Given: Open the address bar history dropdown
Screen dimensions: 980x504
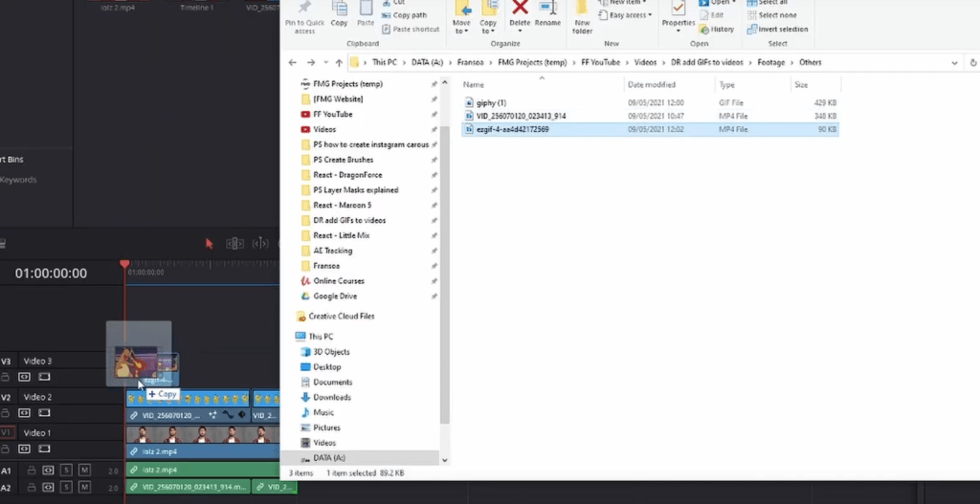Looking at the screenshot, I should pyautogui.click(x=954, y=62).
